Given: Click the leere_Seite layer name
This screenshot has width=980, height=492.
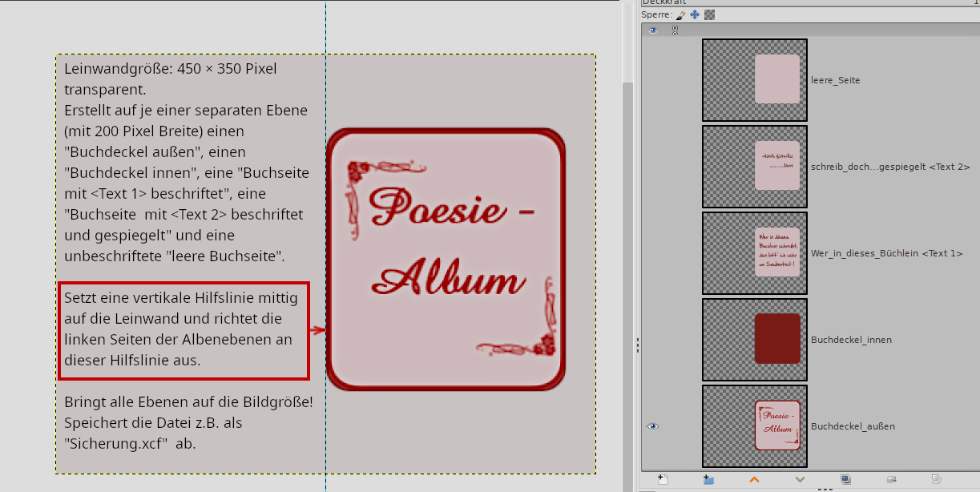Looking at the screenshot, I should (x=836, y=80).
